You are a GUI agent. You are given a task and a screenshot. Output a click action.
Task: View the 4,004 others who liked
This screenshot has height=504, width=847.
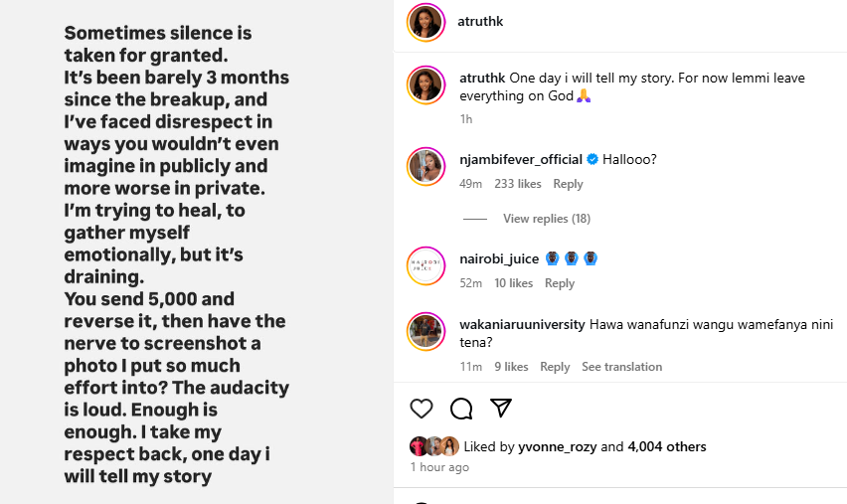[x=666, y=447]
